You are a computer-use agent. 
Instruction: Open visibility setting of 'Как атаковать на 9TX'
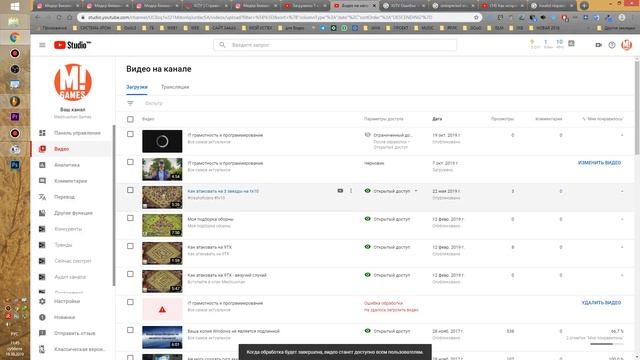click(x=387, y=247)
